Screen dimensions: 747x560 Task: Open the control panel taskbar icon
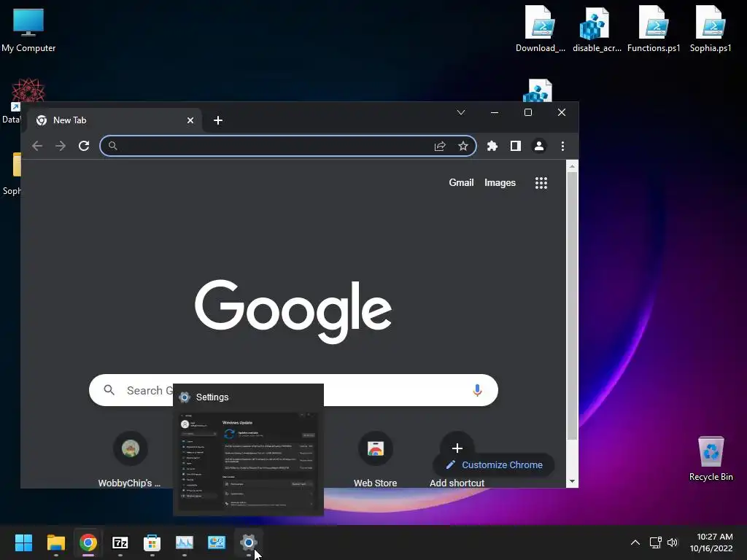coord(216,542)
